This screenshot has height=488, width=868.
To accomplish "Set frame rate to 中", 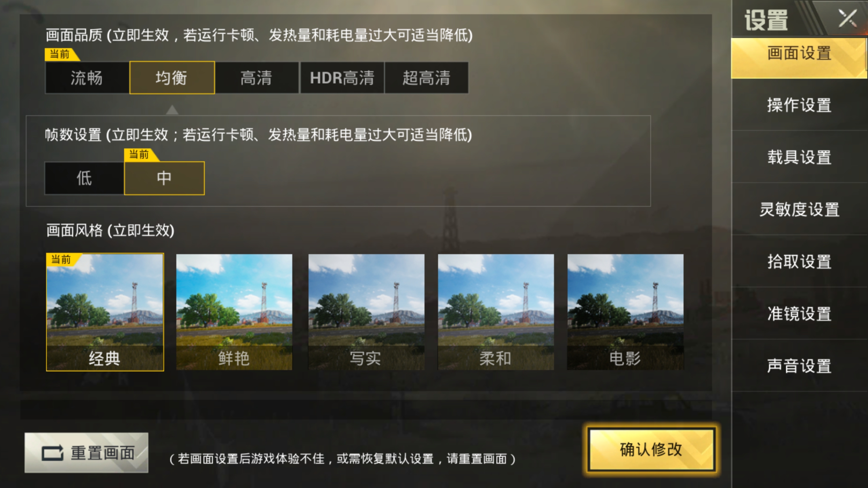I will 164,178.
